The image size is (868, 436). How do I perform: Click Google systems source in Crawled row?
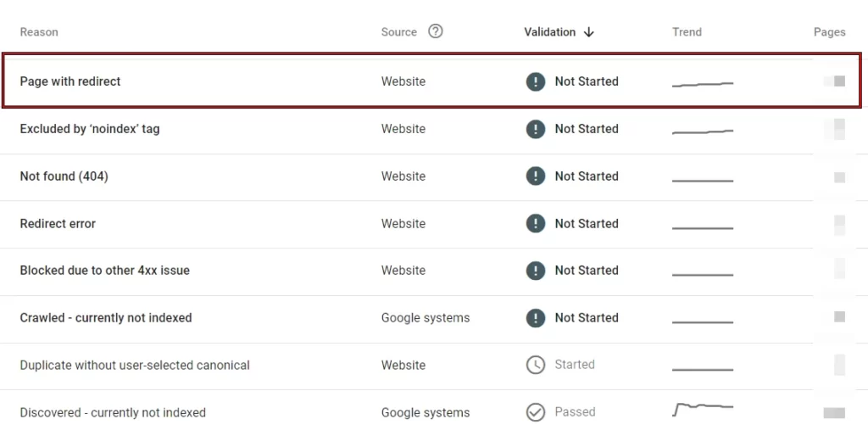[x=426, y=318]
